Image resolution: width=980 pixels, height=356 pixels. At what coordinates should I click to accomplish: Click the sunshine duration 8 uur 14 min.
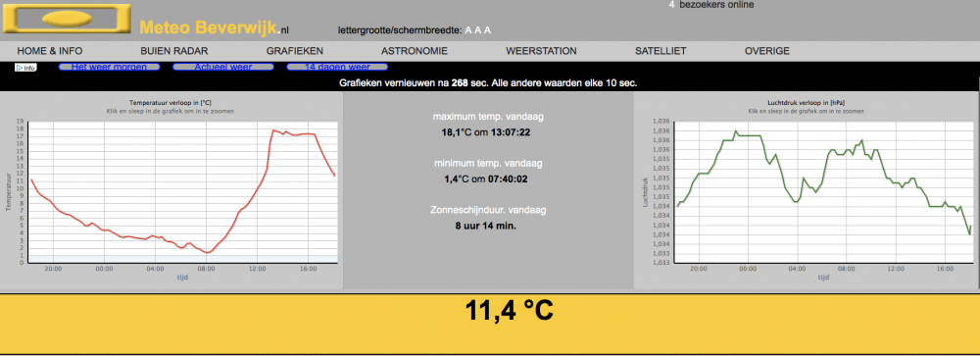(486, 226)
